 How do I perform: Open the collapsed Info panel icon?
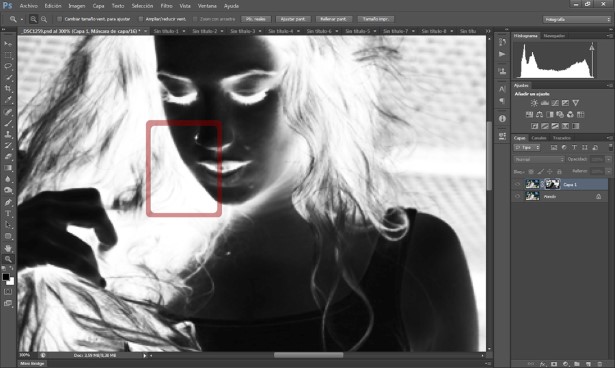click(502, 118)
